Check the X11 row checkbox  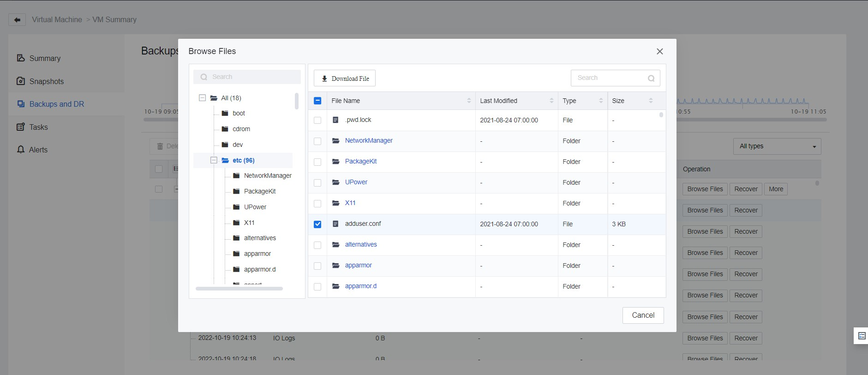(x=317, y=203)
